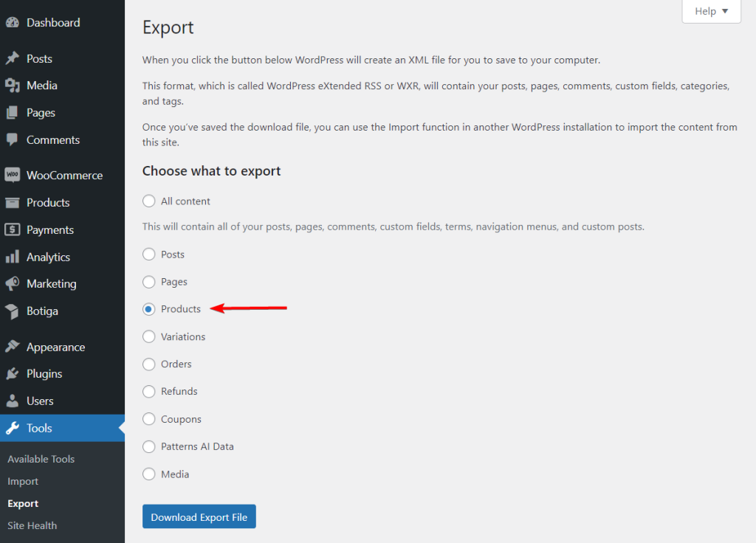This screenshot has height=543, width=756.
Task: Select the Refunds radio button
Action: 149,391
